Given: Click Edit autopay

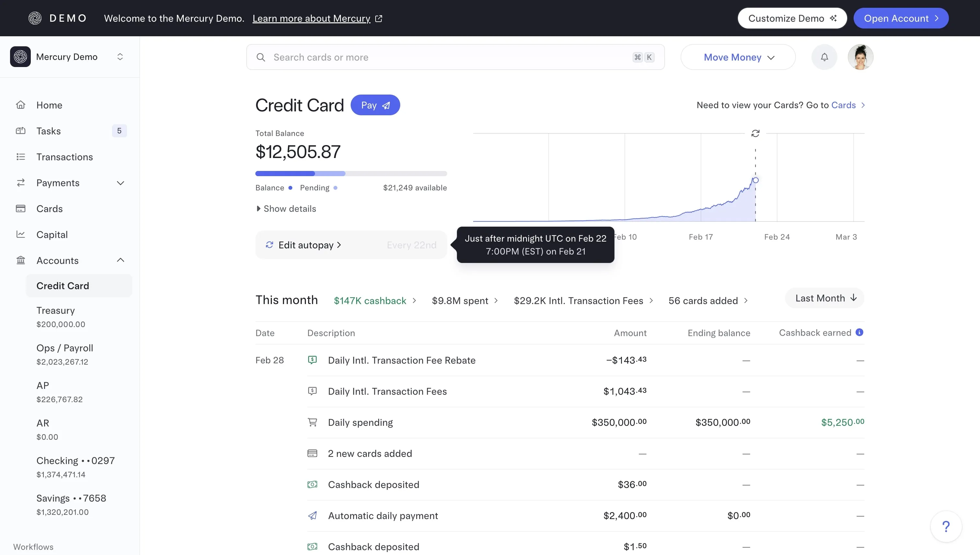Looking at the screenshot, I should coord(309,245).
